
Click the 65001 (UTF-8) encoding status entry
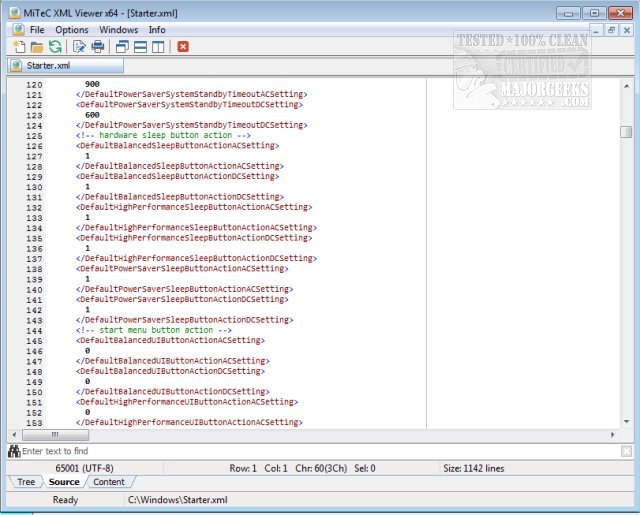[84, 468]
